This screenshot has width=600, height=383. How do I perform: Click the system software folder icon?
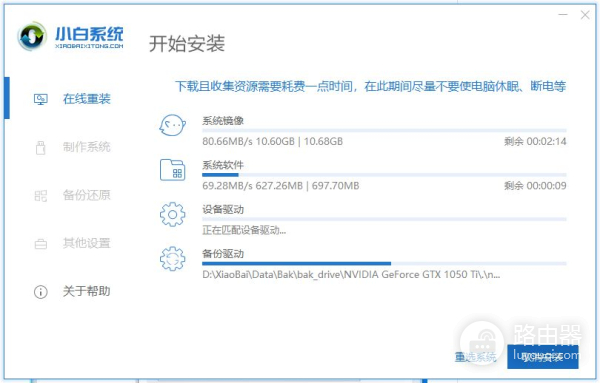click(x=173, y=170)
